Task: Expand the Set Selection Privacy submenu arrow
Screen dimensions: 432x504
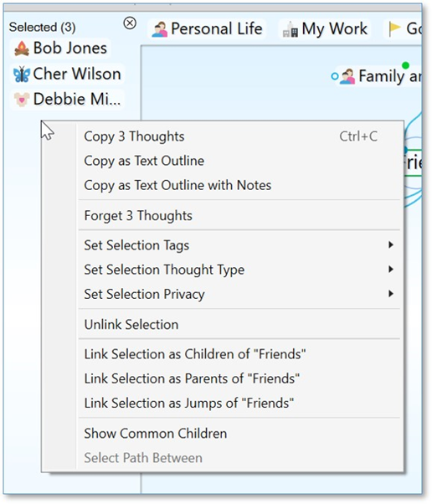Action: [391, 294]
